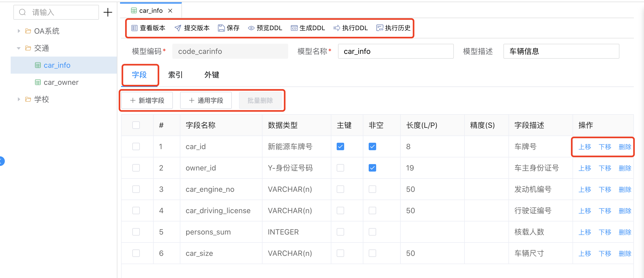Screen dimensions: 644x278
Task: Click 删除 link for car_size row
Action: point(625,253)
